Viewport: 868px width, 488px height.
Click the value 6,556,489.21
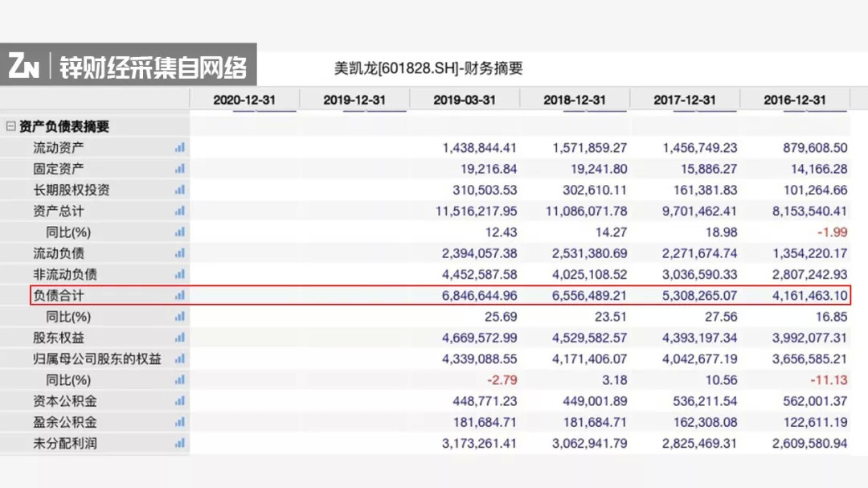[590, 296]
